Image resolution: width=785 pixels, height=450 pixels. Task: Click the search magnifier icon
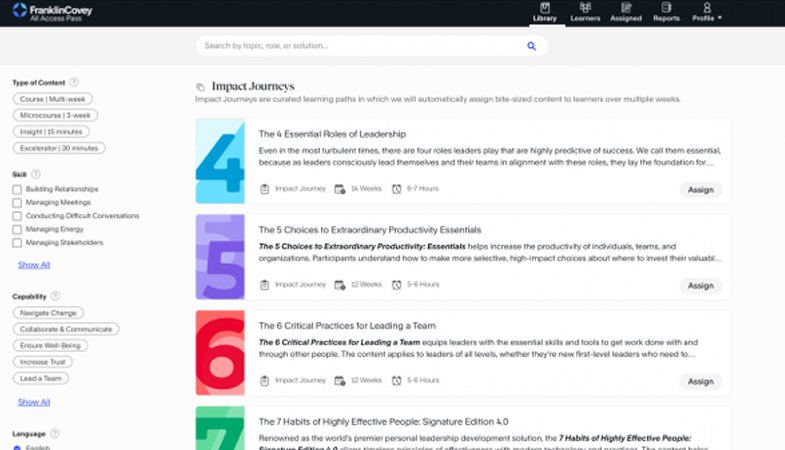point(531,46)
